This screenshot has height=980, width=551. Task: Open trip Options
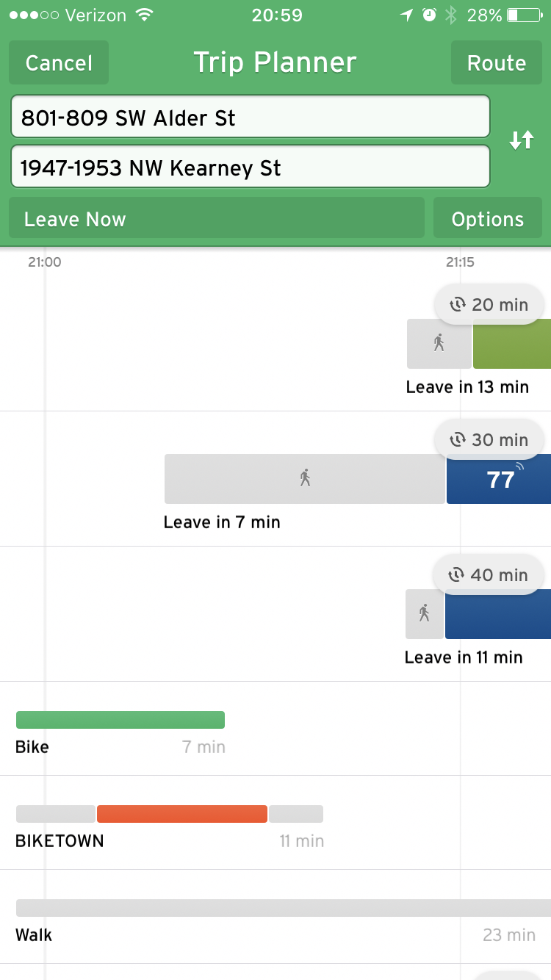tap(488, 219)
